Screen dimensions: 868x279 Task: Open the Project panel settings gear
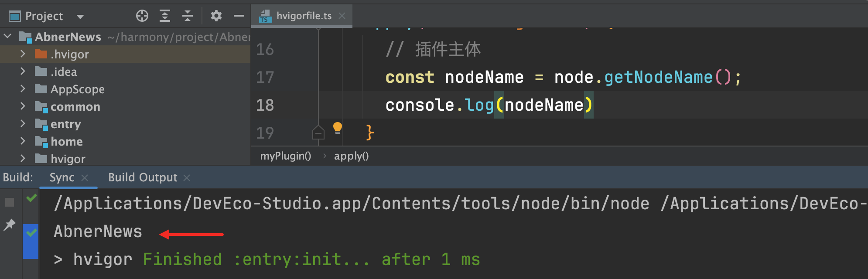(x=216, y=16)
